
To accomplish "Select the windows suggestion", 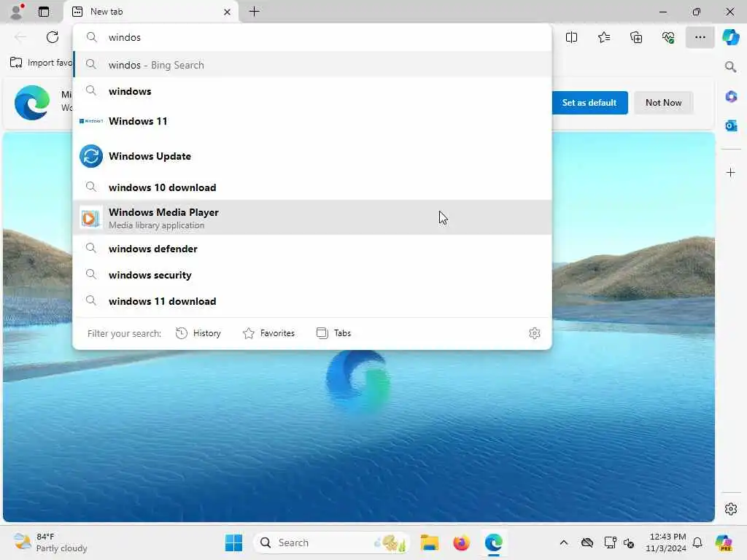I will coord(312,91).
